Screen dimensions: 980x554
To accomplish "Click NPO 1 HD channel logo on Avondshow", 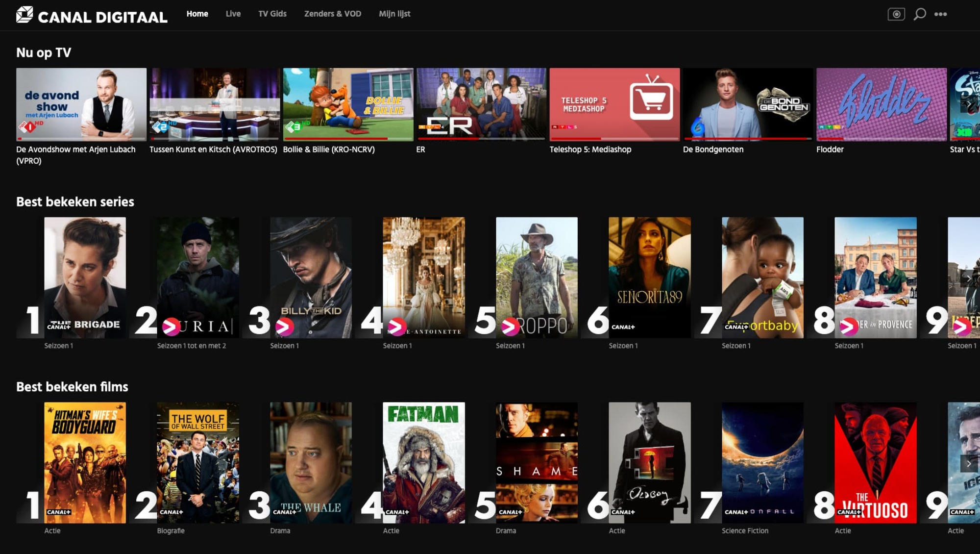I will pos(31,126).
